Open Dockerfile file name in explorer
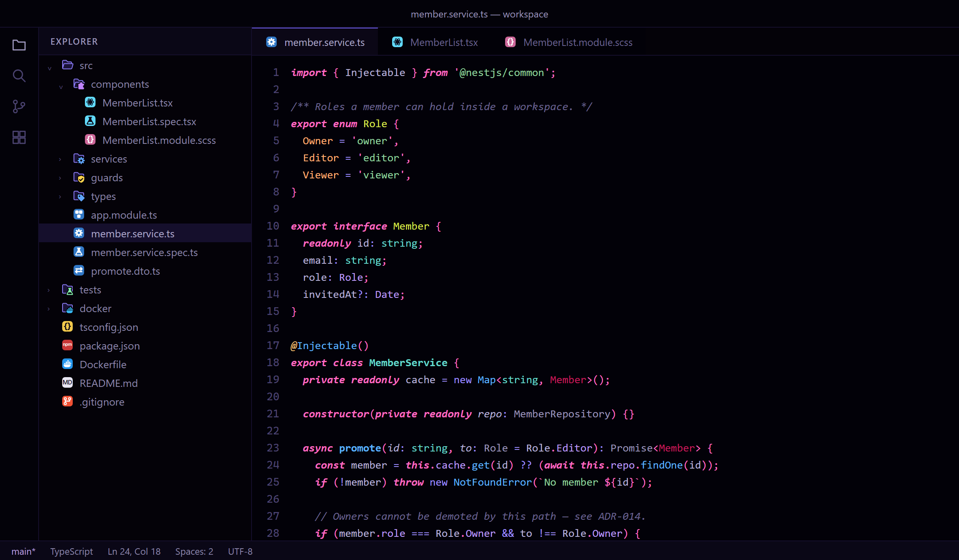Viewport: 959px width, 560px height. pyautogui.click(x=103, y=365)
